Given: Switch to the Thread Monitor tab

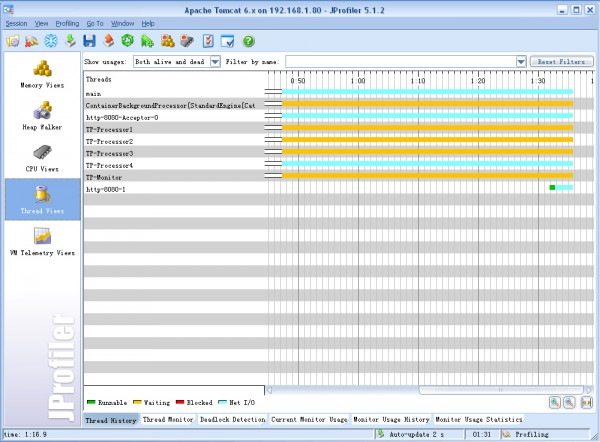Looking at the screenshot, I should point(168,419).
